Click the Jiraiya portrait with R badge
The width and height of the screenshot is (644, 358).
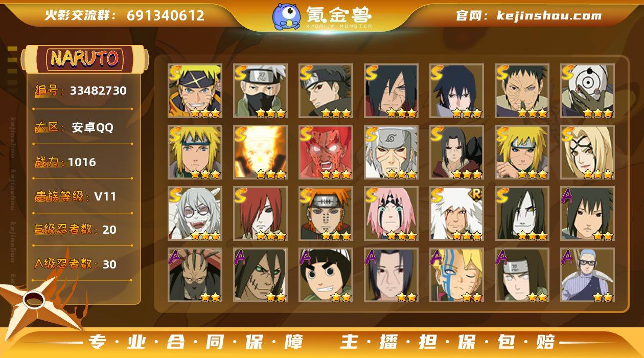point(457,214)
